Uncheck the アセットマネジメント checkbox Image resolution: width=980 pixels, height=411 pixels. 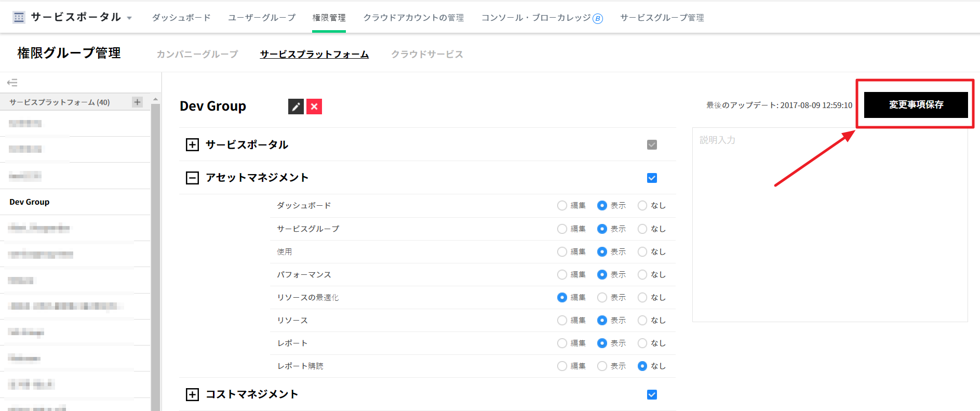coord(652,178)
